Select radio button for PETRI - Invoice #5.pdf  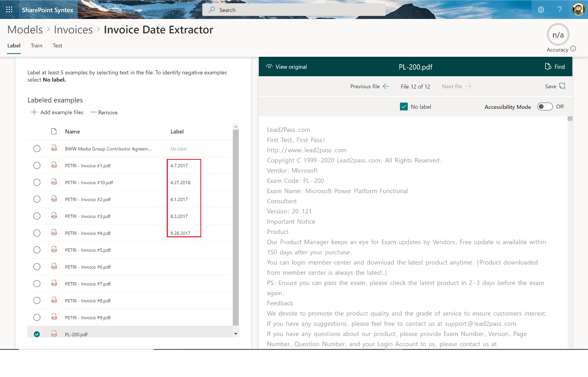click(x=37, y=250)
